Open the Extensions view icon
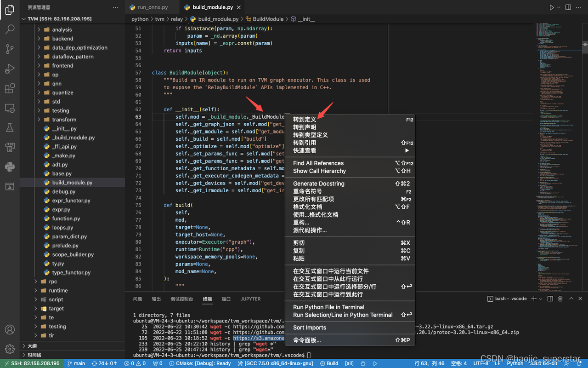The width and height of the screenshot is (588, 368). tap(10, 88)
